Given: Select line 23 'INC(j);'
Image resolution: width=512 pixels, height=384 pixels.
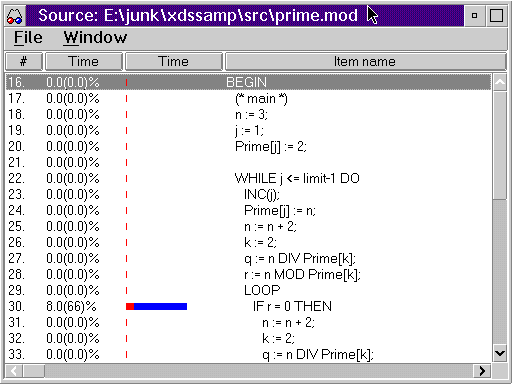Looking at the screenshot, I should [x=248, y=194].
